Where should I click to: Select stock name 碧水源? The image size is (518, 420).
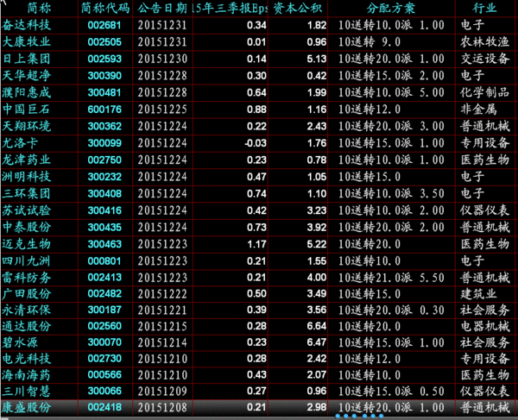(x=20, y=342)
